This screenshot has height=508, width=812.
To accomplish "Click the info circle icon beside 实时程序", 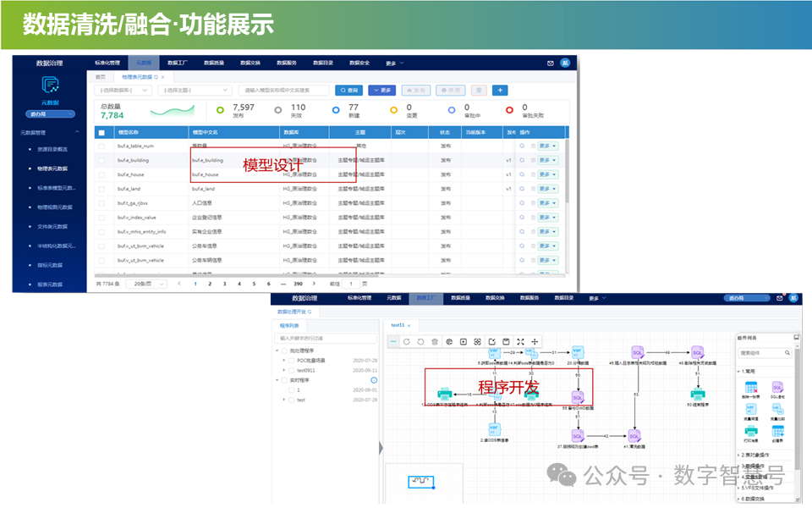I will (374, 380).
